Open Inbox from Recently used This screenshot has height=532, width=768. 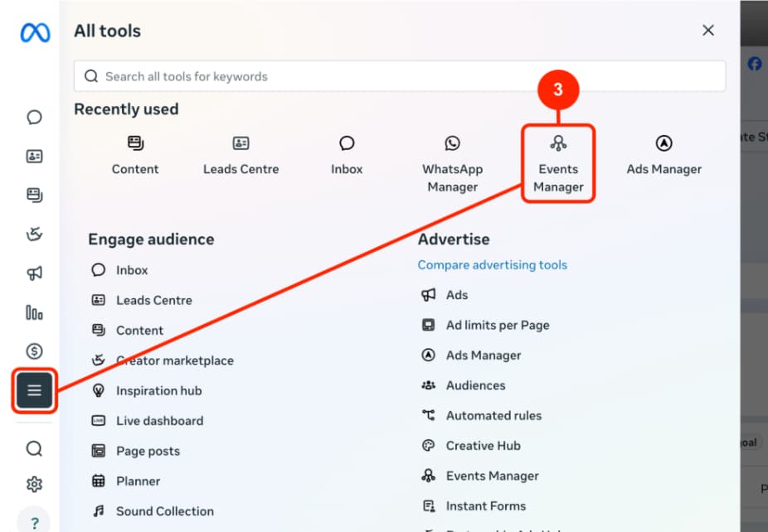pos(347,156)
